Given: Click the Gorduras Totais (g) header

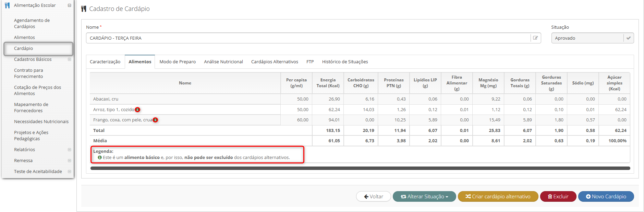Looking at the screenshot, I should (520, 83).
